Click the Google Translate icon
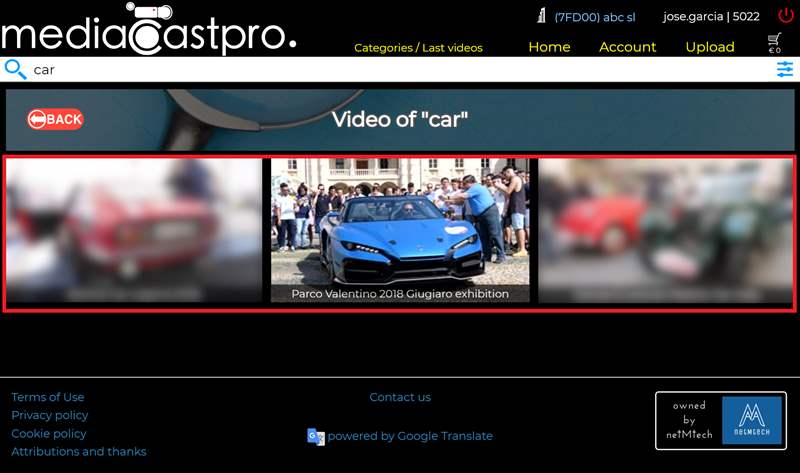This screenshot has width=800, height=473. 316,437
